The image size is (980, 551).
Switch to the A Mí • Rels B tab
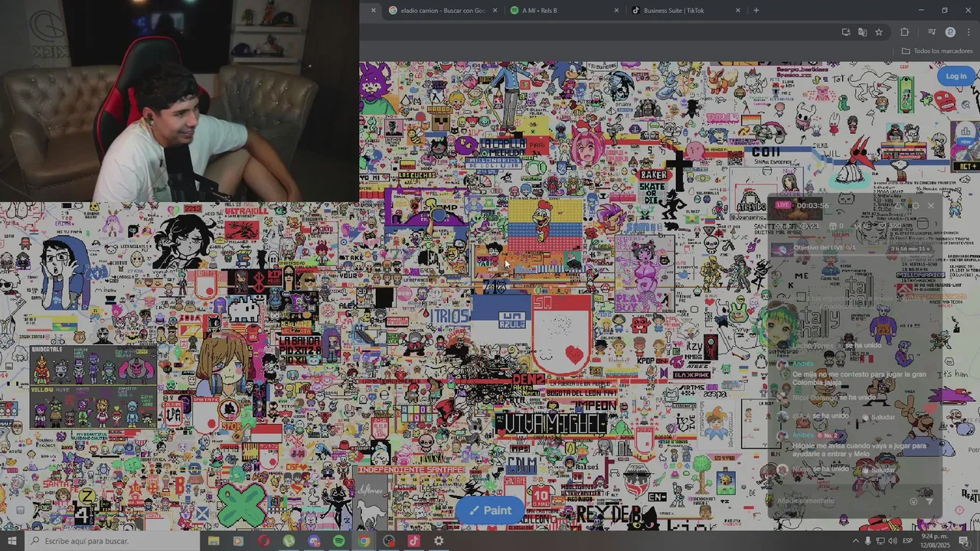coord(563,11)
